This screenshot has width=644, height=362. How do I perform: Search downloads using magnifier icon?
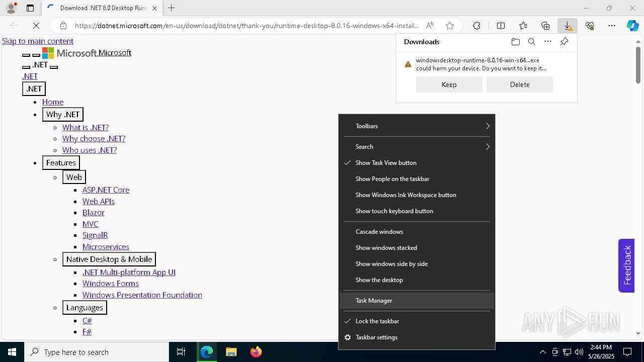(531, 42)
